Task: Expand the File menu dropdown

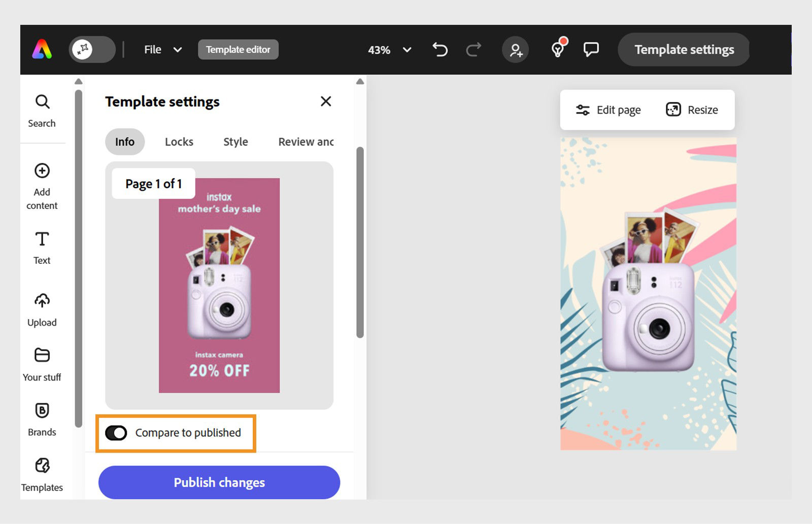Action: (x=162, y=50)
